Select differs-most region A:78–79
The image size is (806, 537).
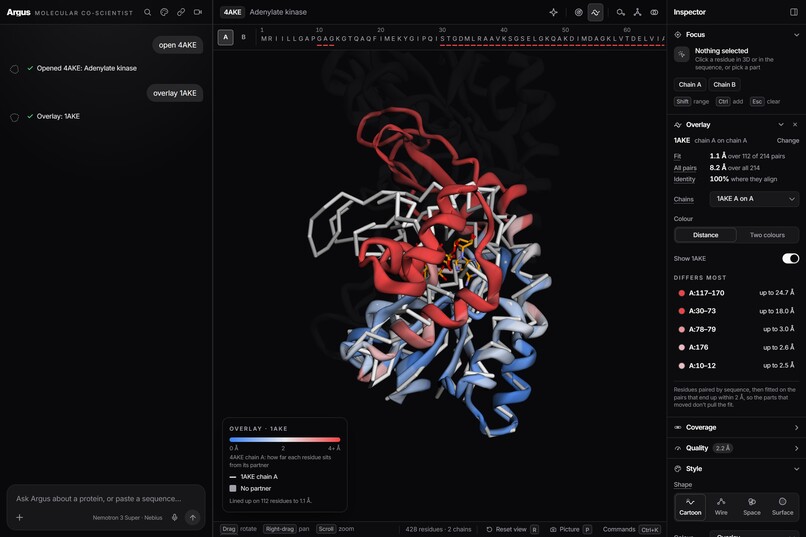[x=736, y=329]
